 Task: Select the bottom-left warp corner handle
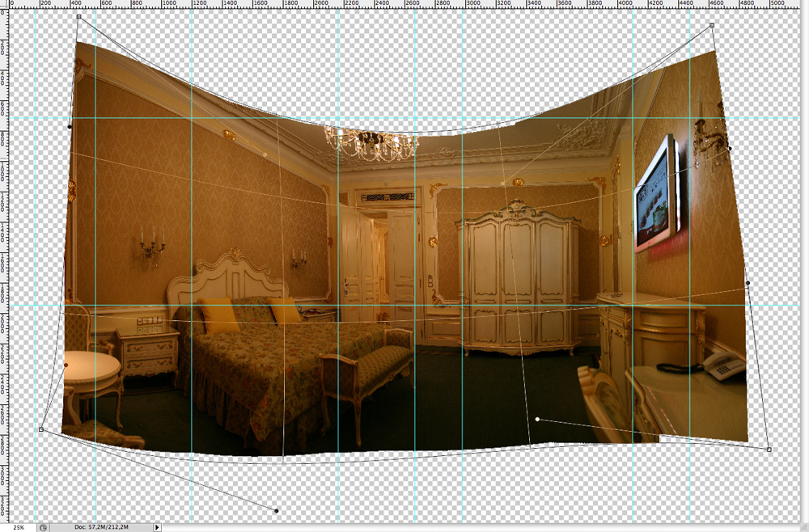[x=41, y=429]
